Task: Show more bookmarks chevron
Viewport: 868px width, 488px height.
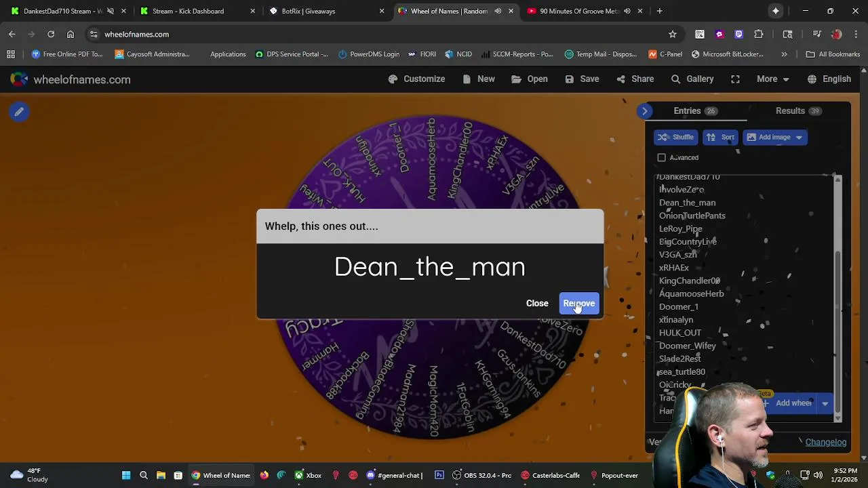Action: [785, 54]
